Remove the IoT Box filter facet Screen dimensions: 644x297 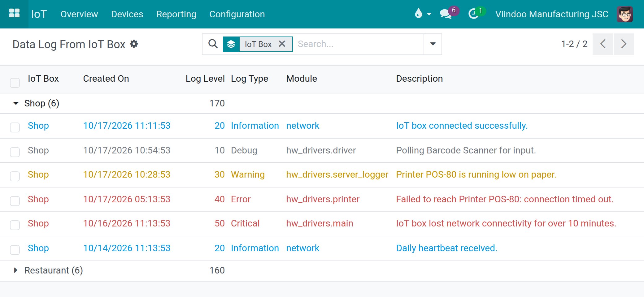(x=282, y=44)
